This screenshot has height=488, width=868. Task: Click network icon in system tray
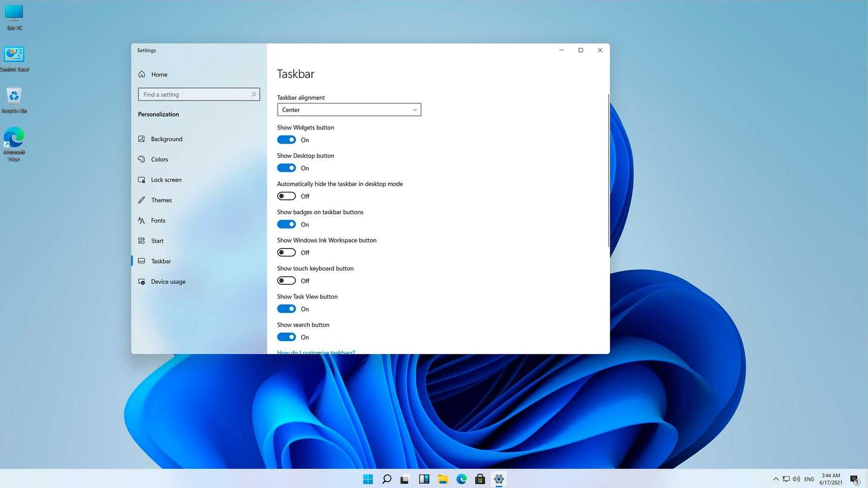[786, 479]
